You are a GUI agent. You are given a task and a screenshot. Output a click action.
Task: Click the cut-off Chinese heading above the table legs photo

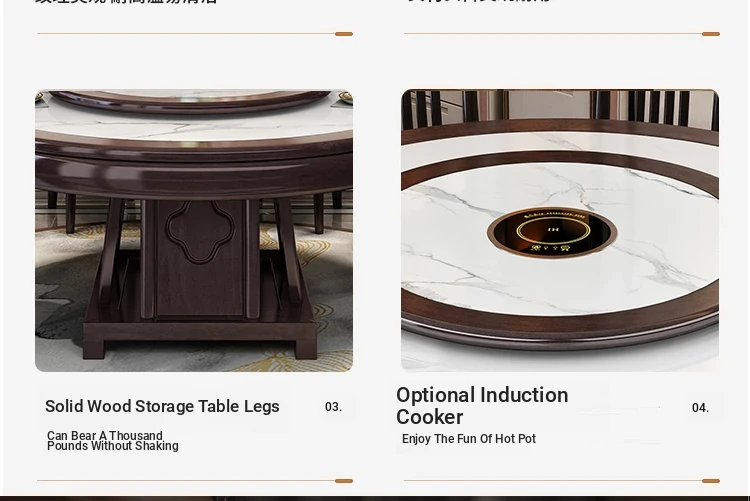coord(126,2)
